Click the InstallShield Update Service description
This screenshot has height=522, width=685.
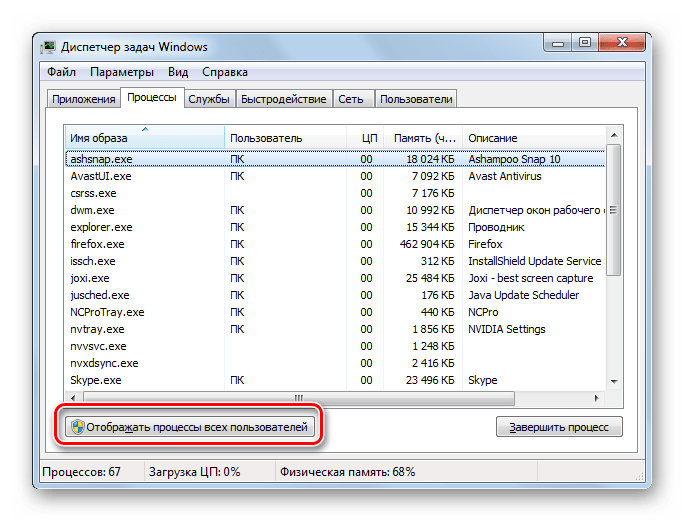(x=535, y=261)
